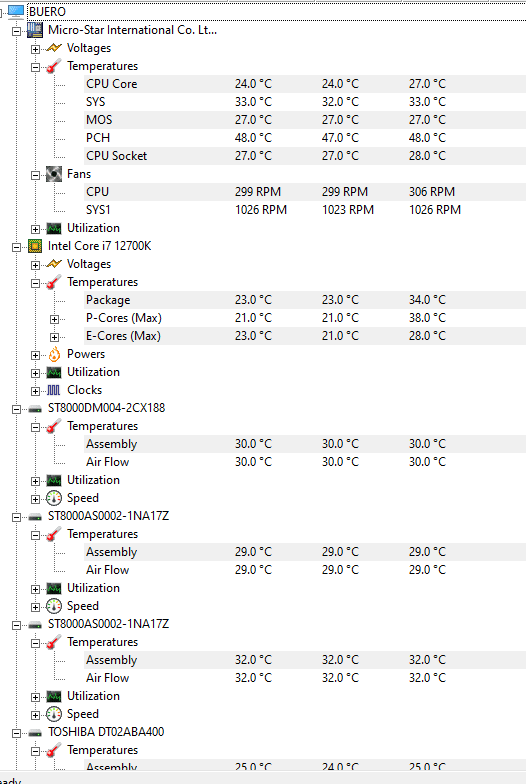Collapse the motherboard Temperatures node
Viewport: 526px width, 784px height.
click(35, 67)
